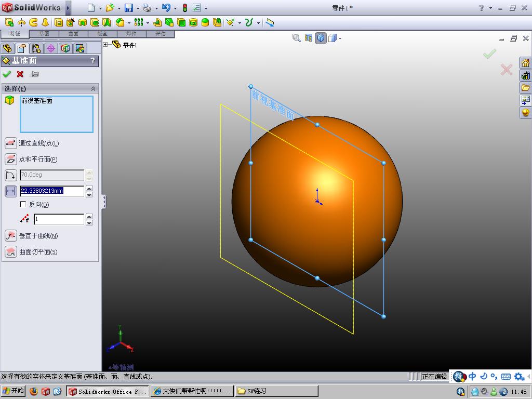The image size is (532, 399).
Task: Select the Draft tool icon
Action: point(169,23)
